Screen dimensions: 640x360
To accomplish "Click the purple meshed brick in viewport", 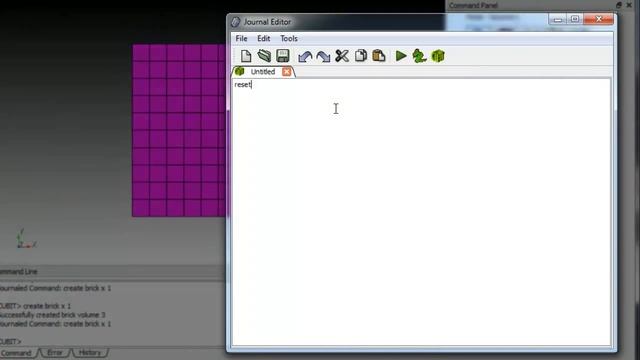I will pos(180,131).
